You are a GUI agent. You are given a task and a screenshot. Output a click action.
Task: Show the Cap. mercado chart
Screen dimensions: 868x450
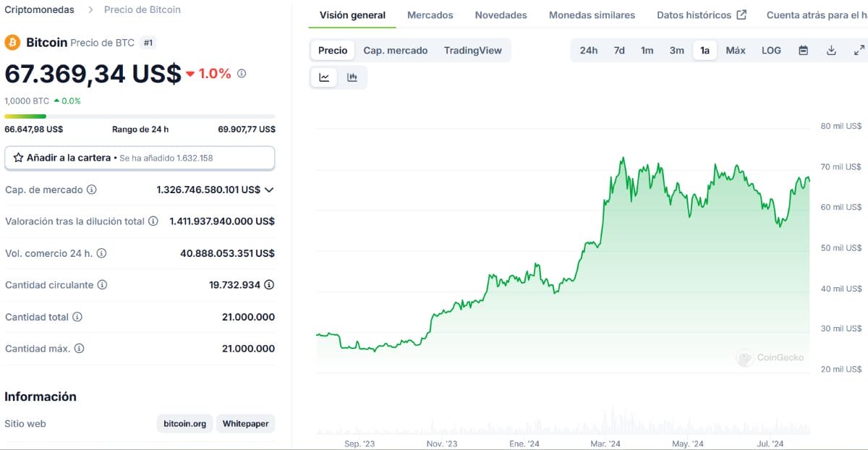pos(396,50)
